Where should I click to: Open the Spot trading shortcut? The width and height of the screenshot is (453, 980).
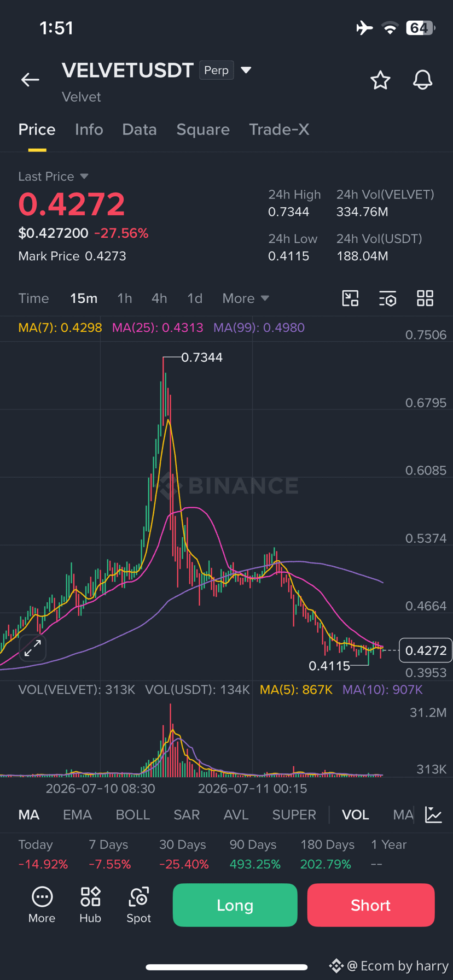138,905
